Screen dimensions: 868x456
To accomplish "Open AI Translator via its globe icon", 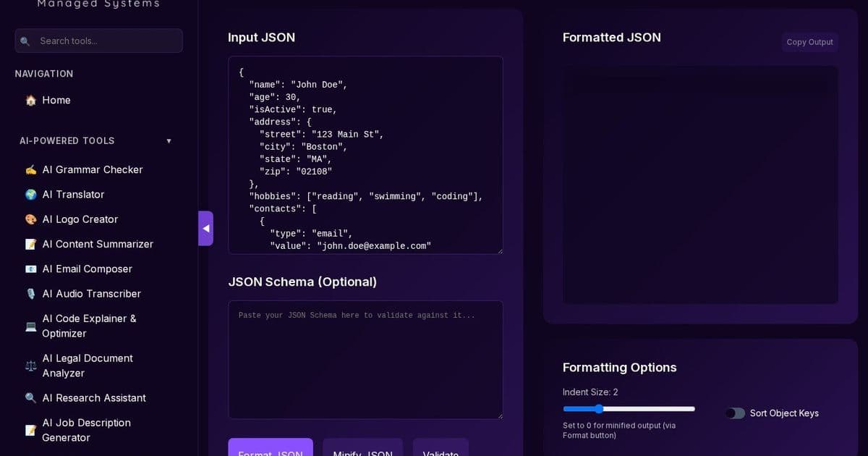I will [x=30, y=194].
